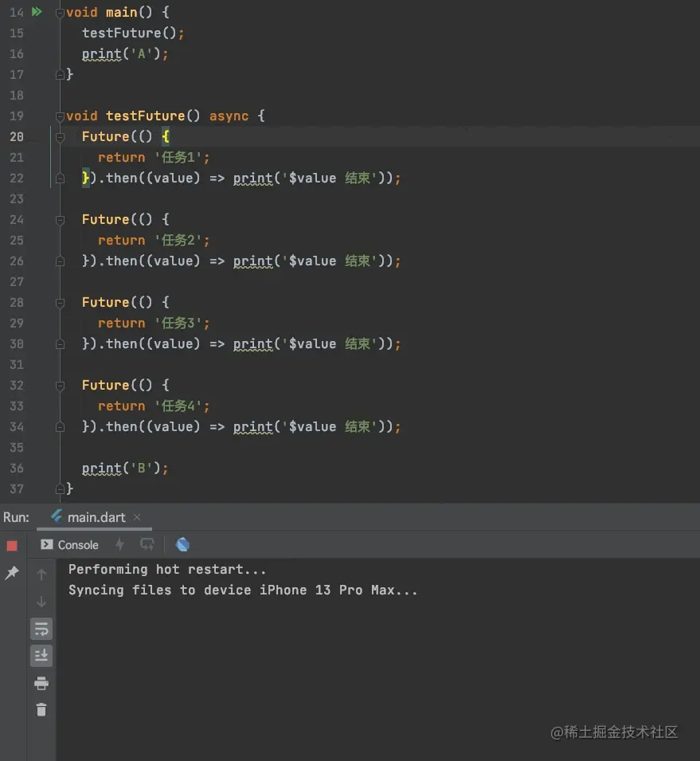
Task: Stop the running app with red square
Action: (12, 546)
